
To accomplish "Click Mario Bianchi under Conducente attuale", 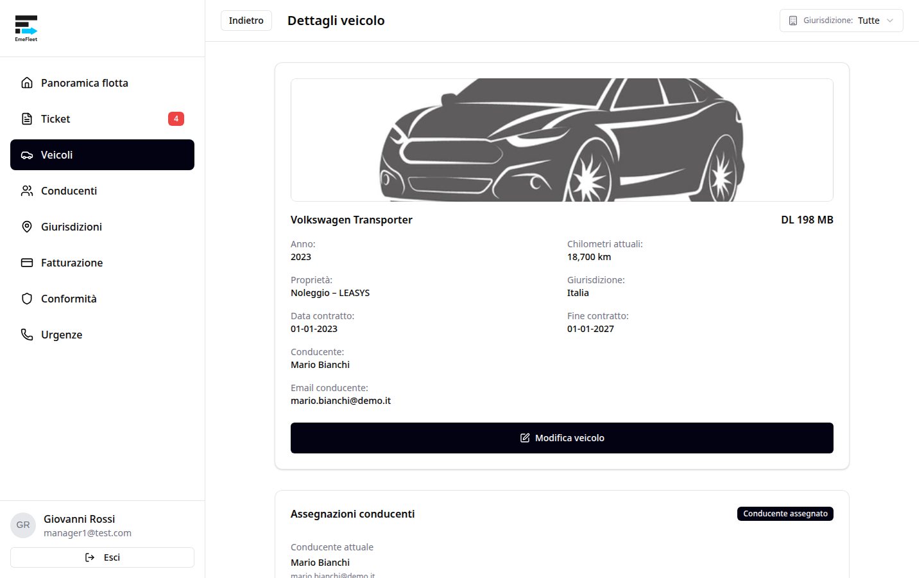I will (x=320, y=563).
